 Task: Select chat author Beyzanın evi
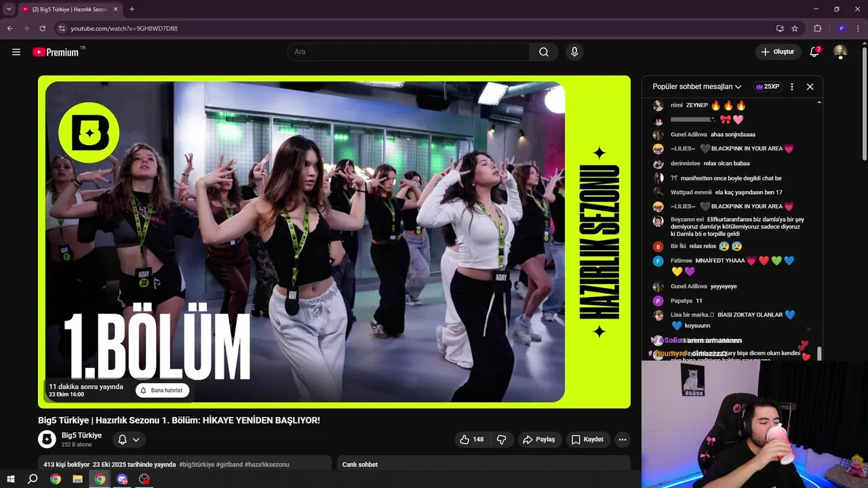click(687, 220)
